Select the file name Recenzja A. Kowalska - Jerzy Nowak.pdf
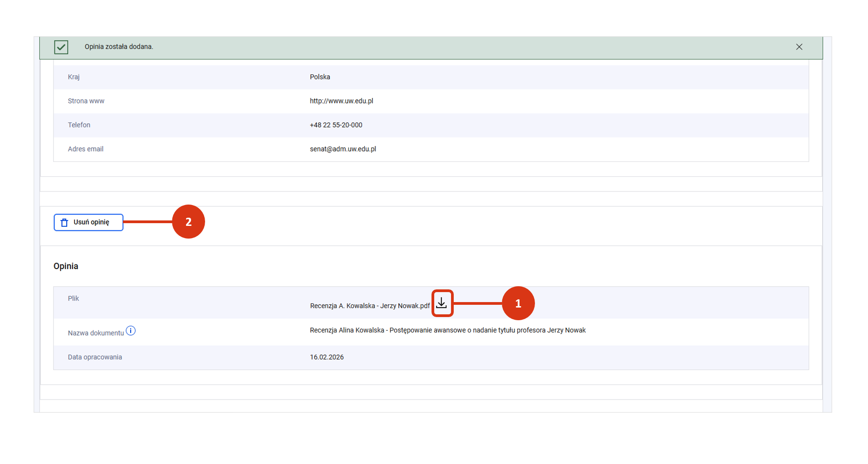 pos(369,306)
